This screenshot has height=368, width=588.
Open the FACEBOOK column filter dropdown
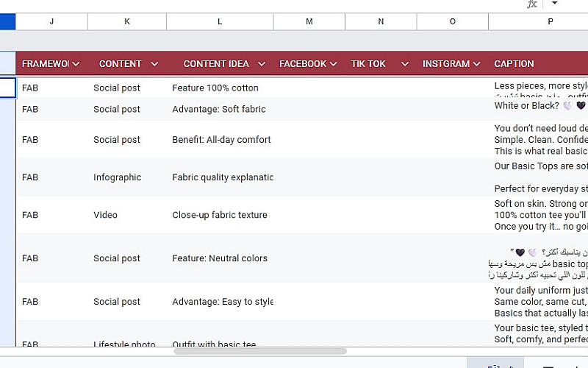(x=333, y=64)
